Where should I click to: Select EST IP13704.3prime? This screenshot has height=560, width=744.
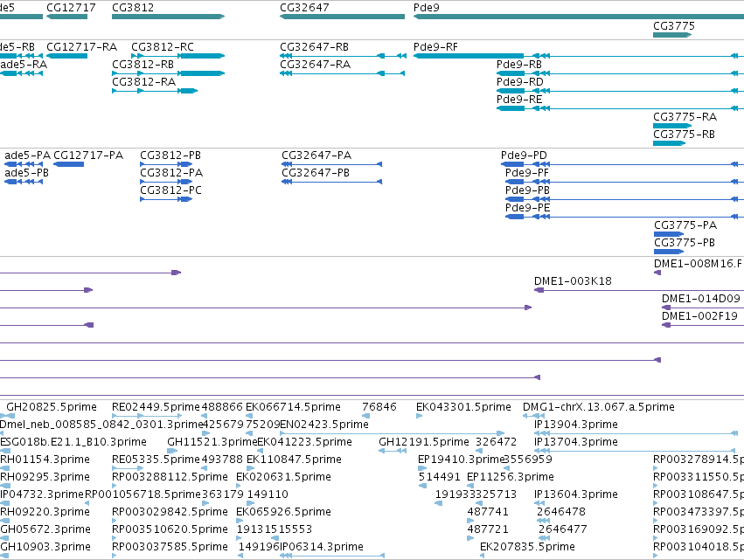click(576, 442)
